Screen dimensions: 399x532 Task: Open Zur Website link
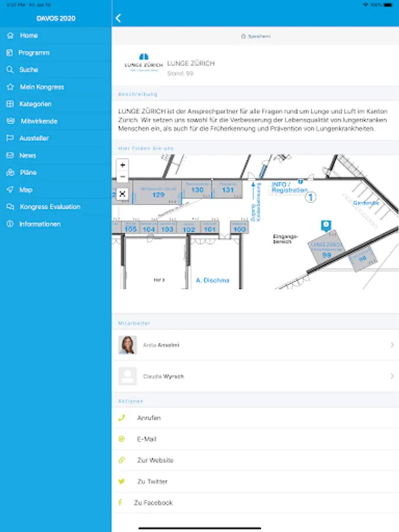(255, 460)
